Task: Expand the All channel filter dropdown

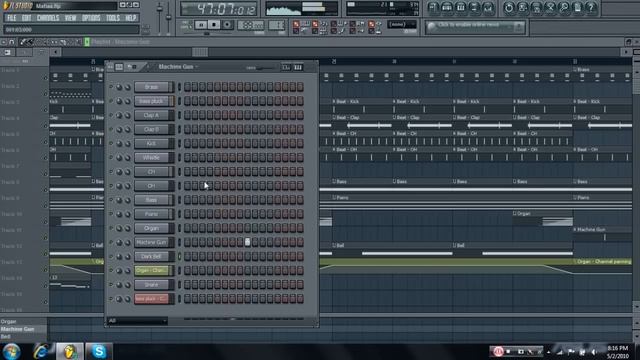Action: pos(137,321)
